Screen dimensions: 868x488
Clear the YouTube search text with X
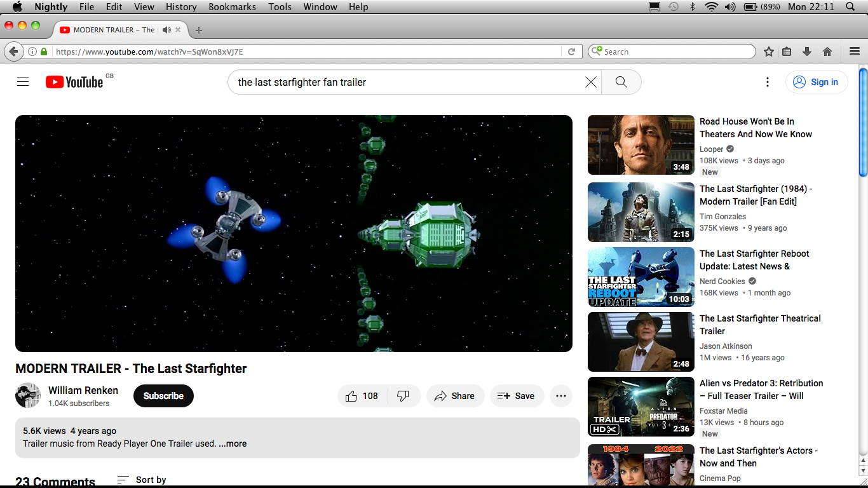click(591, 82)
